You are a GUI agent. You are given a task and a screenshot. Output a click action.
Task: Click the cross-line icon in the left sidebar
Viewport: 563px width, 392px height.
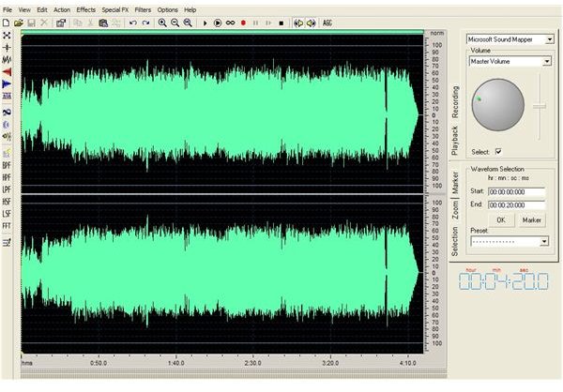point(7,48)
